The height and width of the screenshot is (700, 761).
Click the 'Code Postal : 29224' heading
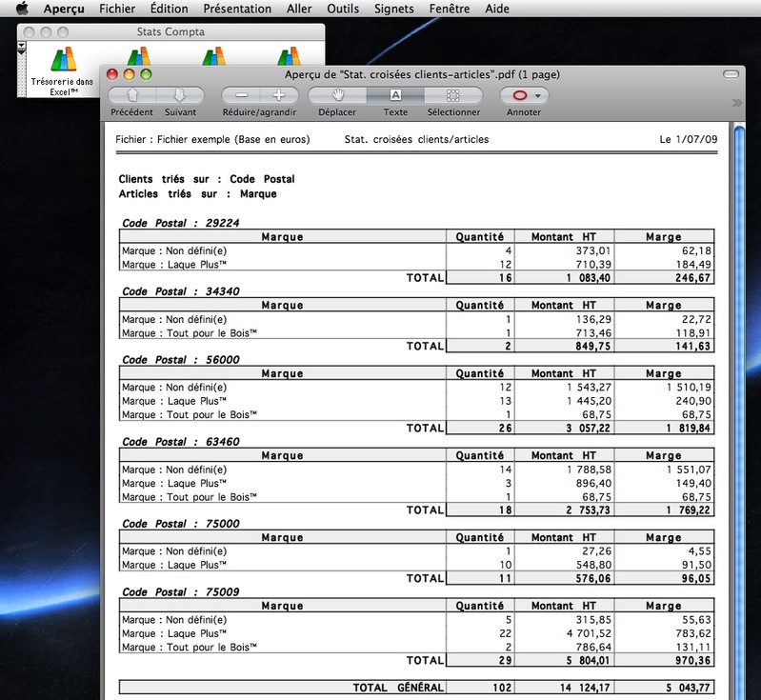click(181, 223)
